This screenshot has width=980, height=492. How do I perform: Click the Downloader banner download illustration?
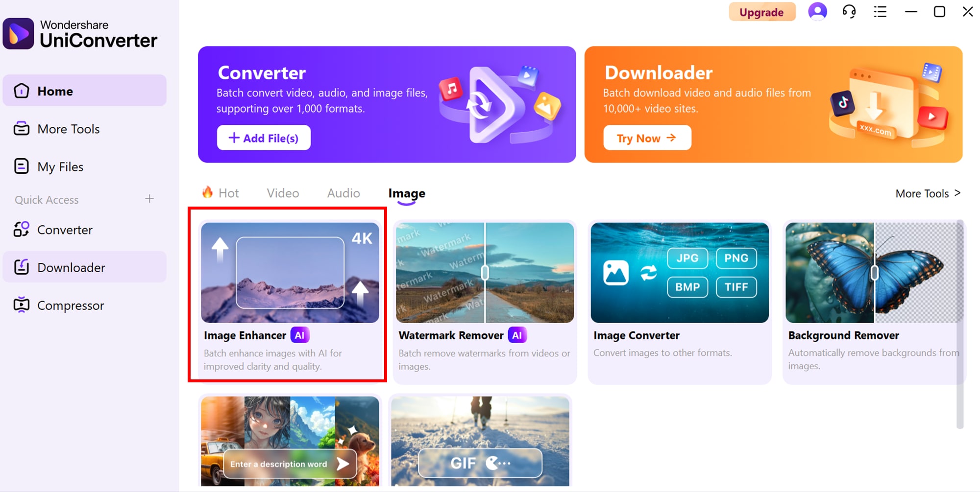pyautogui.click(x=888, y=104)
